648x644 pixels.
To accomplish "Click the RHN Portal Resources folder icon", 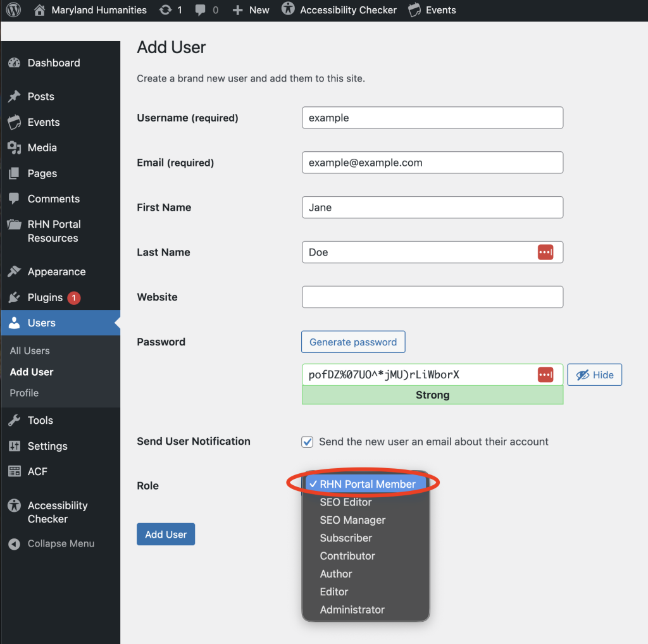I will [15, 225].
